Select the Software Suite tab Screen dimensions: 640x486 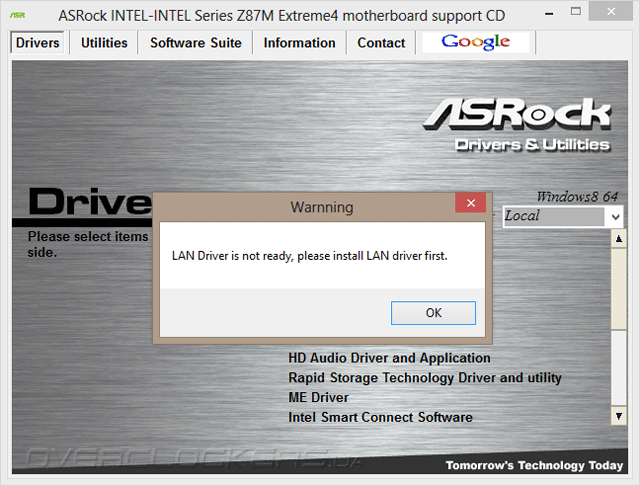[196, 43]
